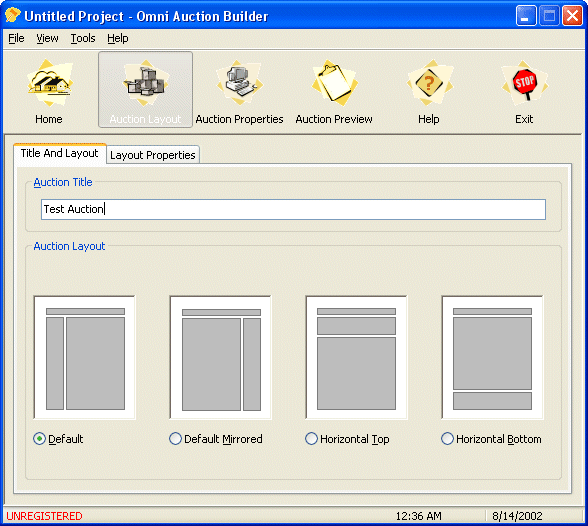Click the Auction Title group label
Image resolution: width=588 pixels, height=526 pixels.
(63, 182)
